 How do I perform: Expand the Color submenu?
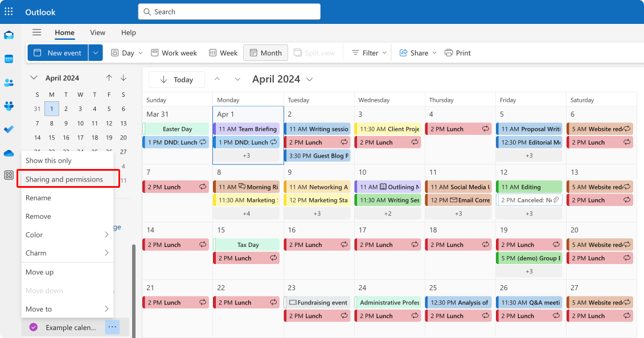coord(34,234)
